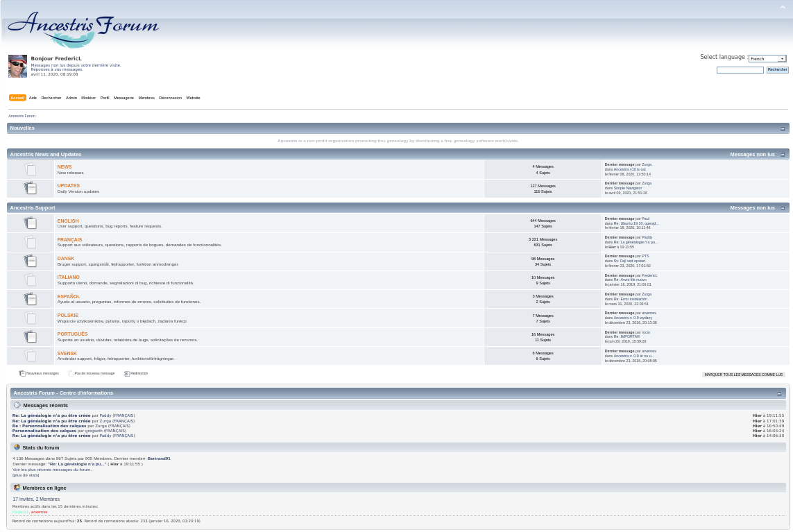Viewport: 793px width, 532px height.
Task: Open the Select language dropdown
Action: pos(767,59)
